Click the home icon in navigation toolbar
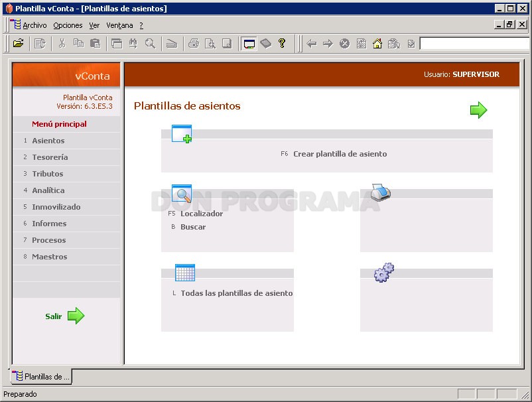 (x=377, y=44)
